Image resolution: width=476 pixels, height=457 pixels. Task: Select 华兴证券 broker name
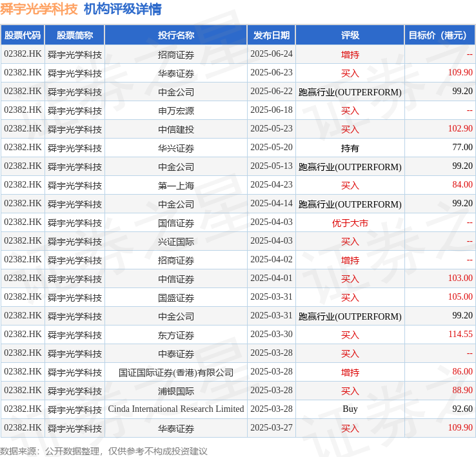click(176, 148)
